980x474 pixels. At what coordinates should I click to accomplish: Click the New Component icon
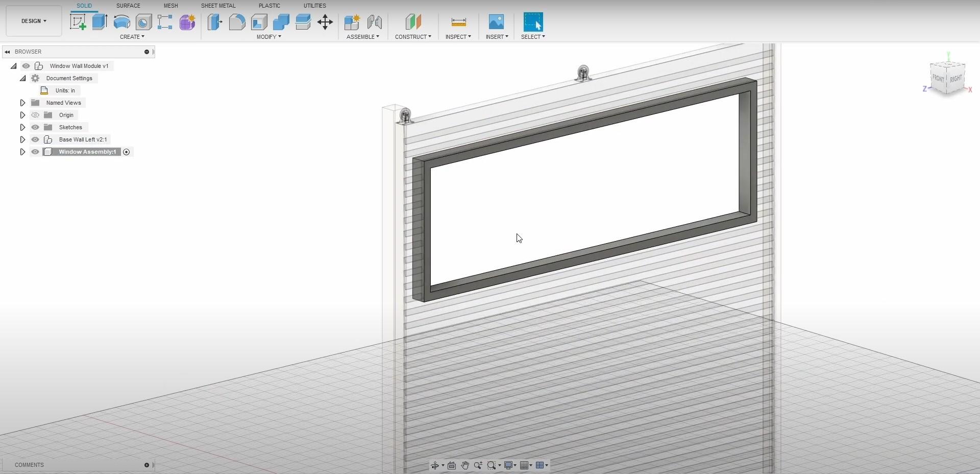click(352, 22)
